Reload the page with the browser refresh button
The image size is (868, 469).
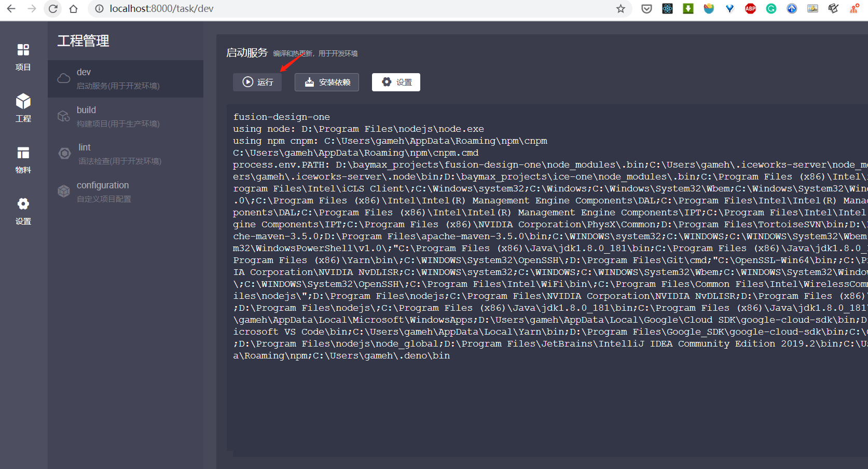tap(53, 9)
